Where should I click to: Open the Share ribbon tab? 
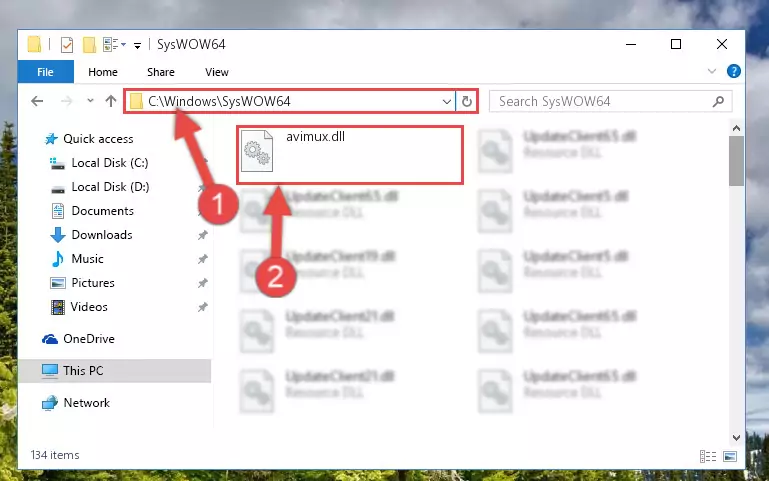pos(161,72)
